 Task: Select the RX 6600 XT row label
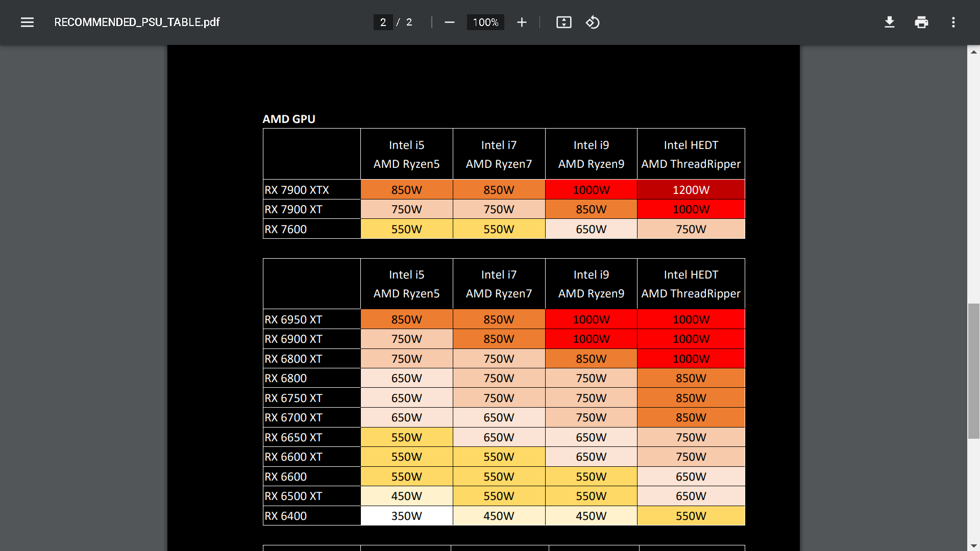click(312, 457)
